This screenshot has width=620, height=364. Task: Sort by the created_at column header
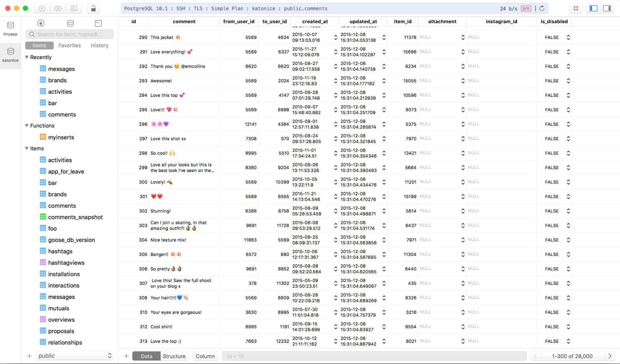pos(315,22)
